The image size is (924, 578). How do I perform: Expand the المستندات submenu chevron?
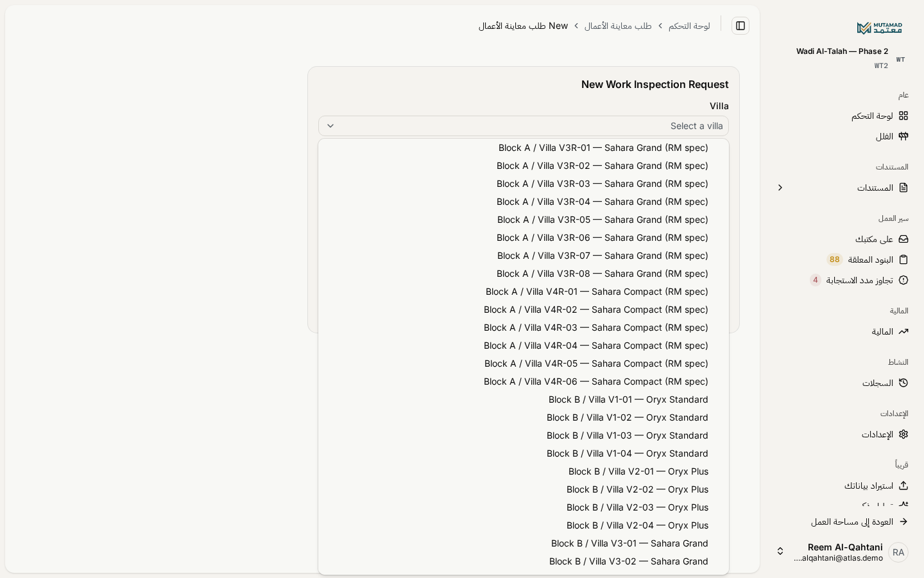coord(780,188)
